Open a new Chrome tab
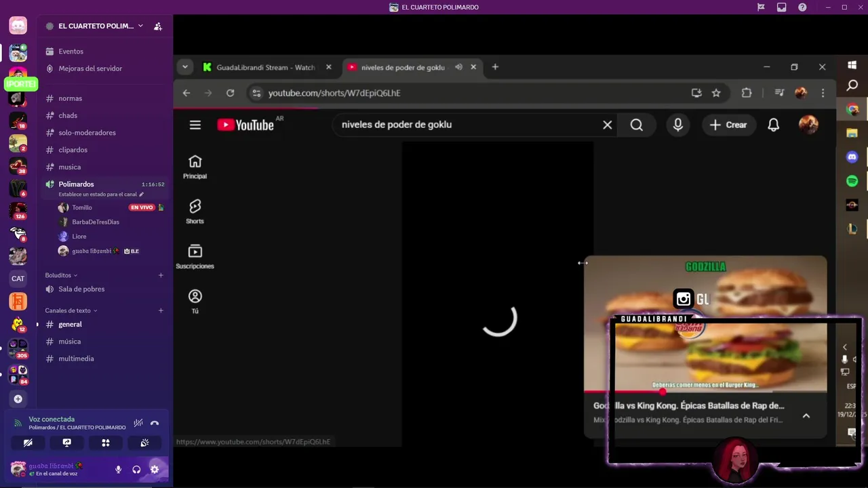 [x=495, y=67]
